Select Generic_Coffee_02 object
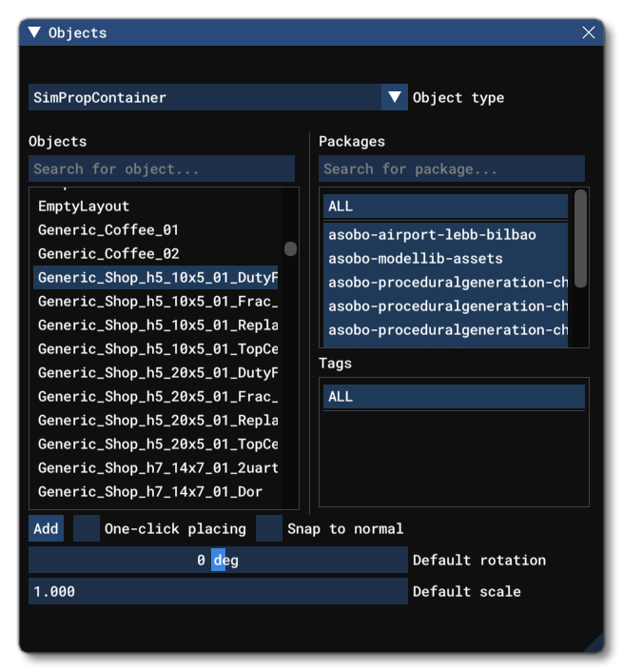The width and height of the screenshot is (623, 672). [x=155, y=254]
